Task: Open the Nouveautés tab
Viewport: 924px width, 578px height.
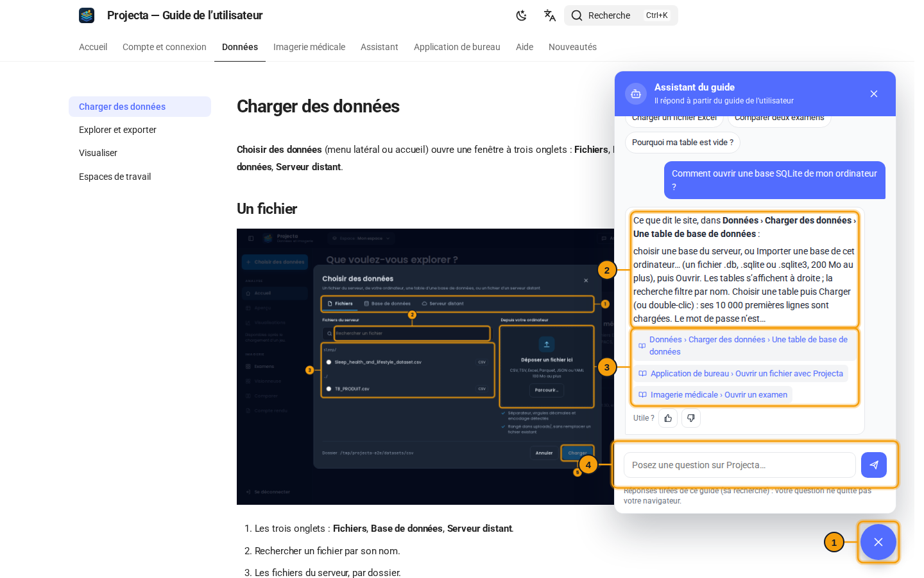Action: tap(572, 47)
